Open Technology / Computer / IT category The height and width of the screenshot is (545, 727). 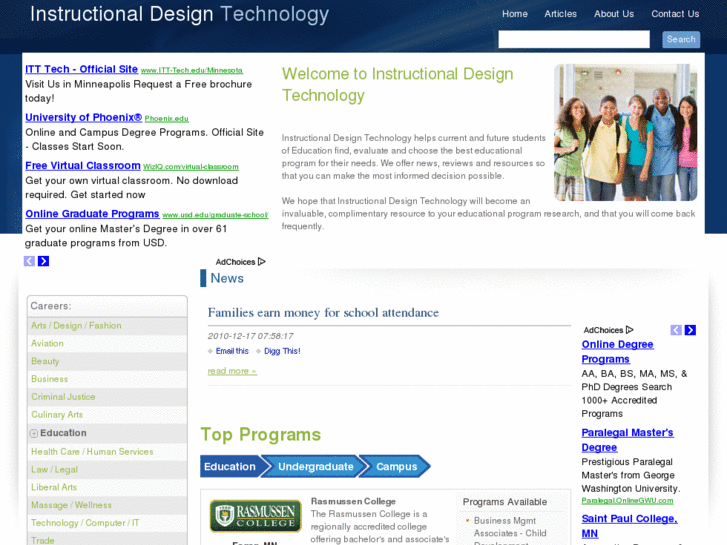85,523
